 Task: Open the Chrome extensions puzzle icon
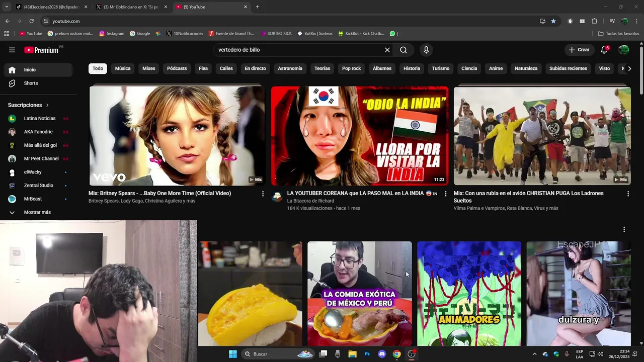pyautogui.click(x=594, y=21)
